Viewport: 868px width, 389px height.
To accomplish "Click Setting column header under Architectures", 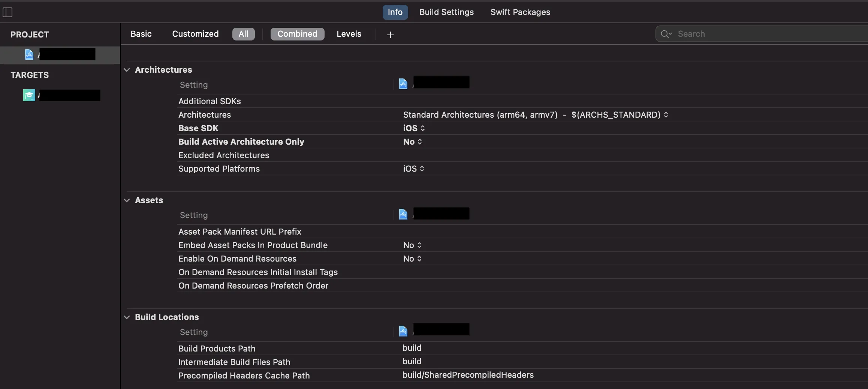I will pos(194,85).
